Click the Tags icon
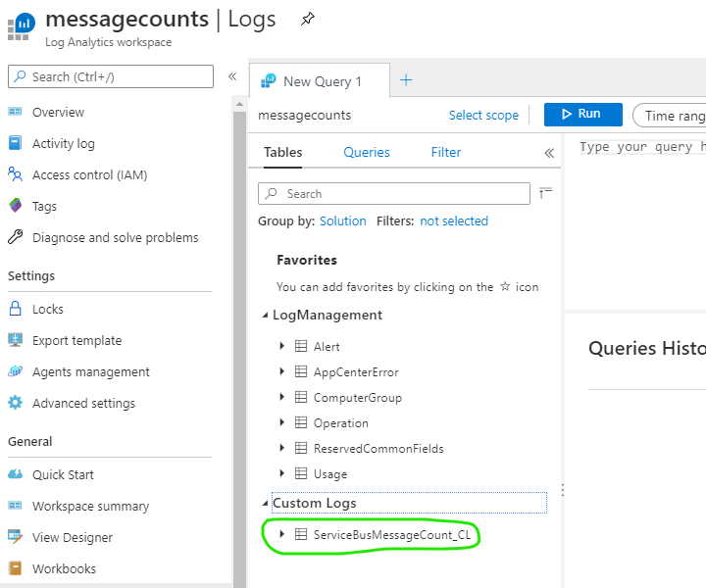 15,206
